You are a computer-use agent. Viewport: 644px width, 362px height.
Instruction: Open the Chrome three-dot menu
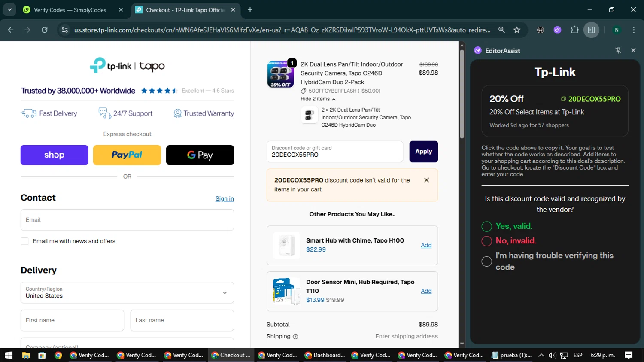[634, 30]
